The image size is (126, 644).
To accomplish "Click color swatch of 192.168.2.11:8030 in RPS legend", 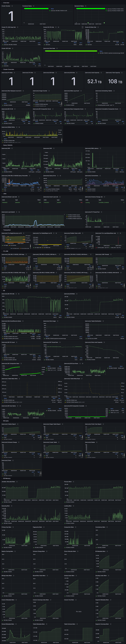I will click(x=3, y=172).
